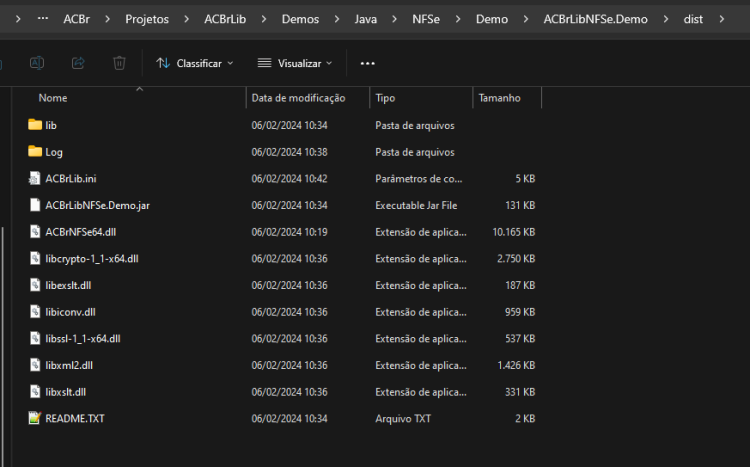Select the ACBrLib.ini file icon
The image size is (750, 467).
[34, 178]
